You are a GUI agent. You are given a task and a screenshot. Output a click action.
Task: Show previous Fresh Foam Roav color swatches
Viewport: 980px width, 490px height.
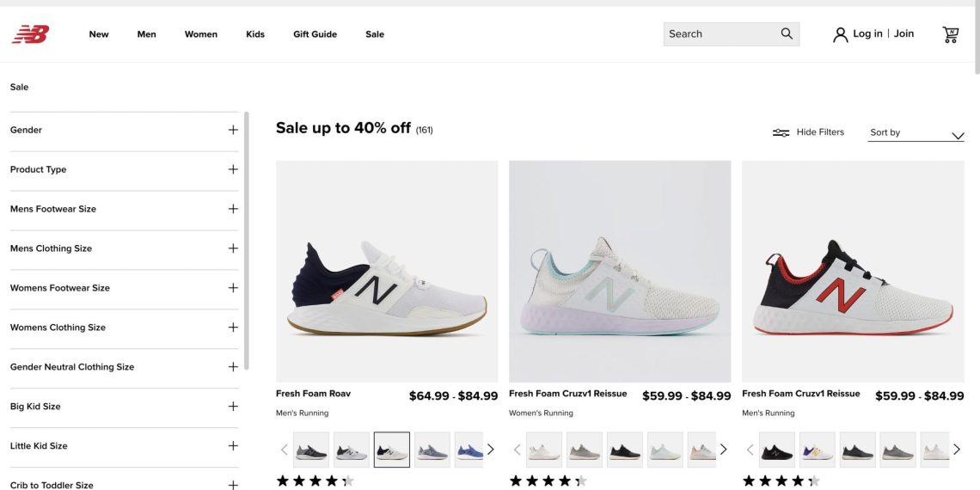point(285,450)
